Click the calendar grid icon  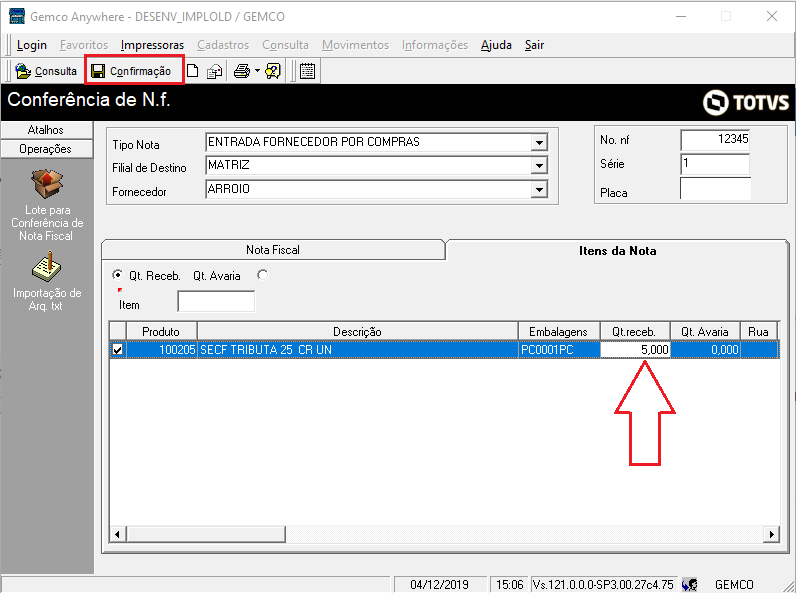point(307,71)
